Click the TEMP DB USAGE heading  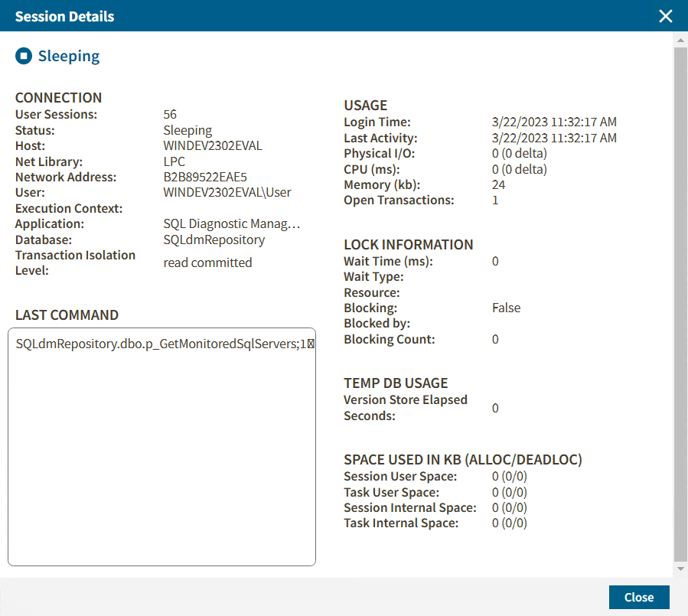click(396, 383)
